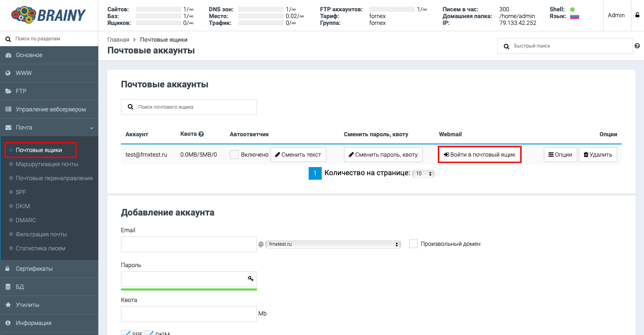Click the Поиск по разделам field
The width and height of the screenshot is (644, 335).
click(x=49, y=39)
